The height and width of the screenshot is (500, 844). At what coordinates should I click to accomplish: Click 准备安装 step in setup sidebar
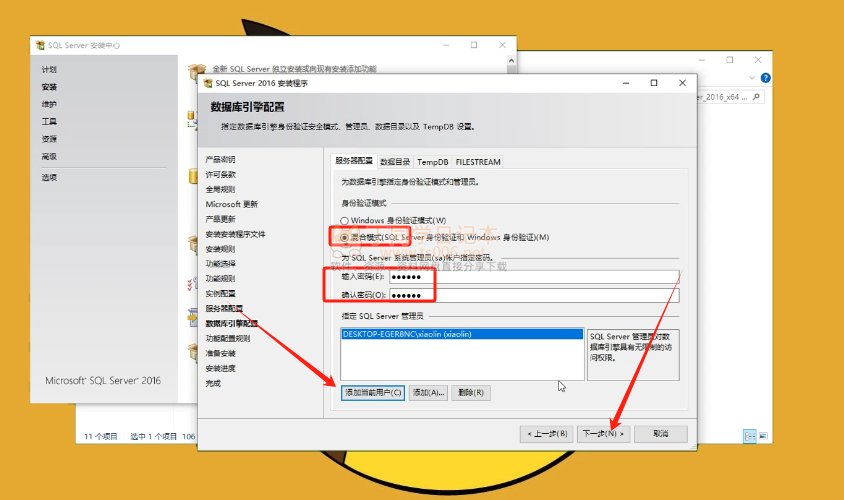pos(220,353)
